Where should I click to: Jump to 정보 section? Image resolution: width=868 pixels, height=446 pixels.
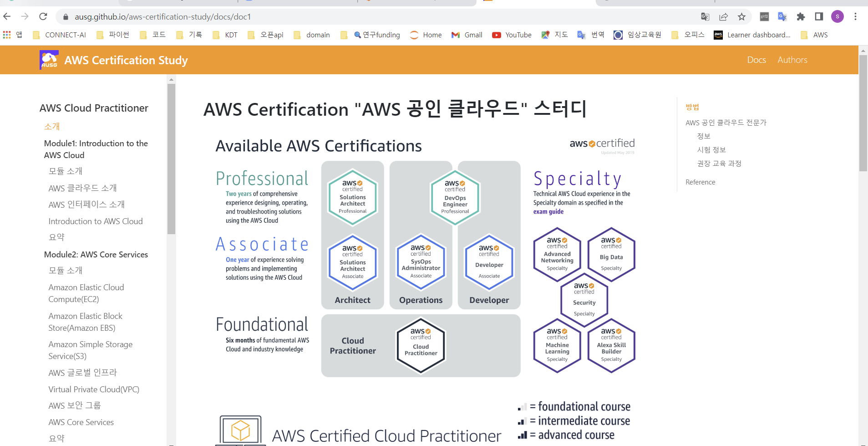pos(704,136)
